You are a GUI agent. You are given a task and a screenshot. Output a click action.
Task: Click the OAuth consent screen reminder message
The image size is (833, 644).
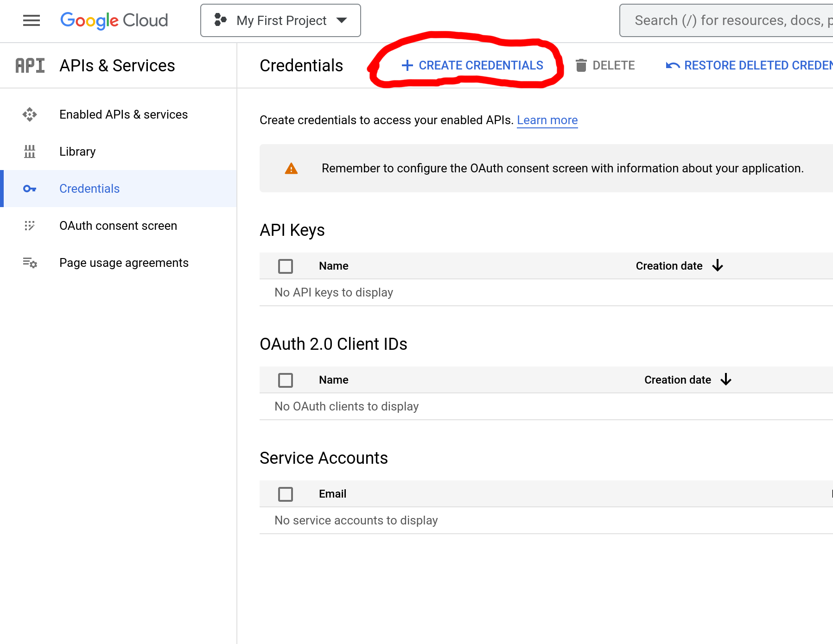tap(563, 168)
